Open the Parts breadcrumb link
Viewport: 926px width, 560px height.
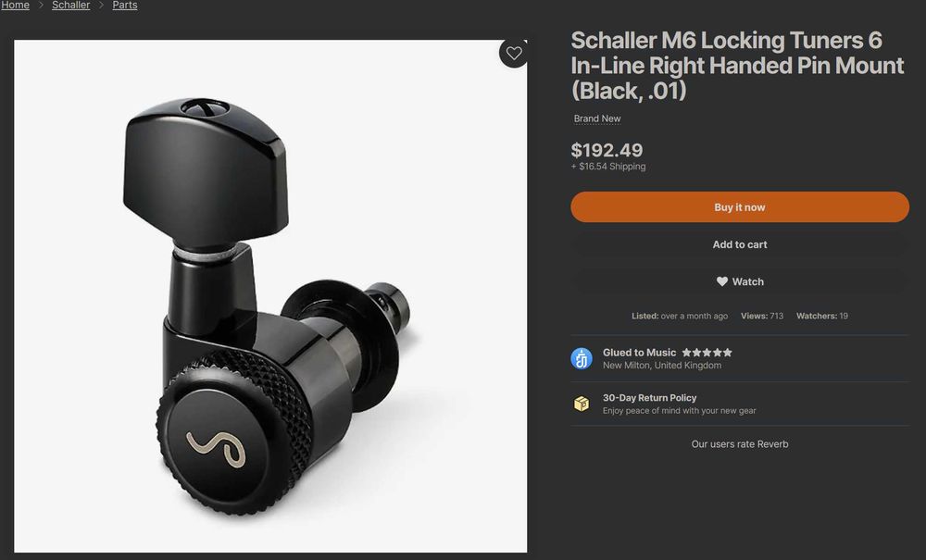pos(125,6)
